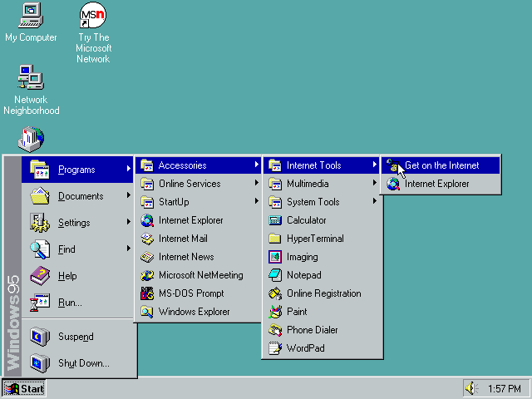The width and height of the screenshot is (532, 399).
Task: Expand the StartUp submenu arrow
Action: click(x=257, y=201)
